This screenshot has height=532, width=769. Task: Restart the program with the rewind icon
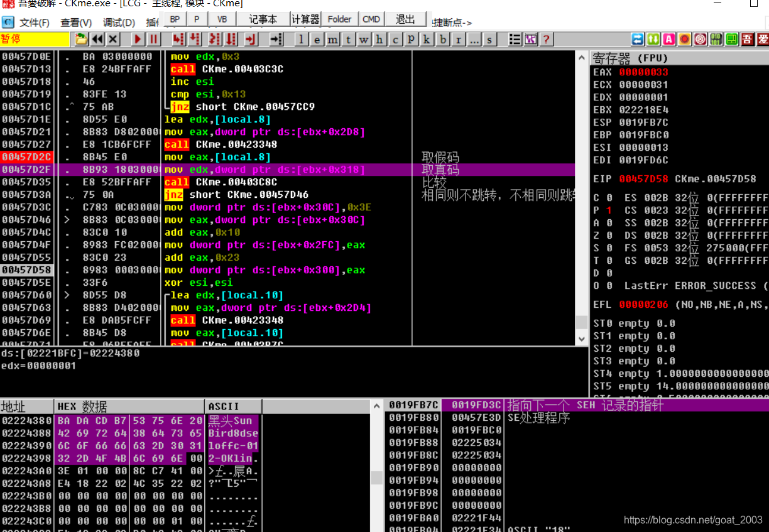pos(97,40)
